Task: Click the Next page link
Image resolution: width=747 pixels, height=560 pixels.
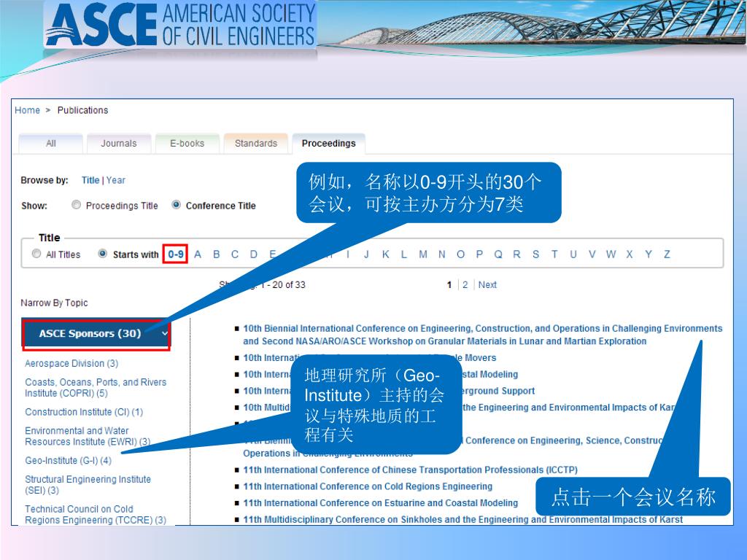Action: click(487, 285)
